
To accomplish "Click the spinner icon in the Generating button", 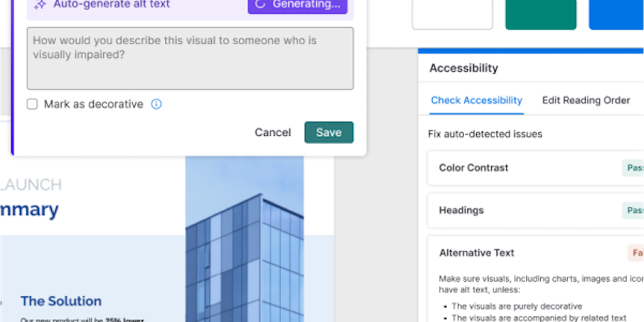I will [261, 4].
